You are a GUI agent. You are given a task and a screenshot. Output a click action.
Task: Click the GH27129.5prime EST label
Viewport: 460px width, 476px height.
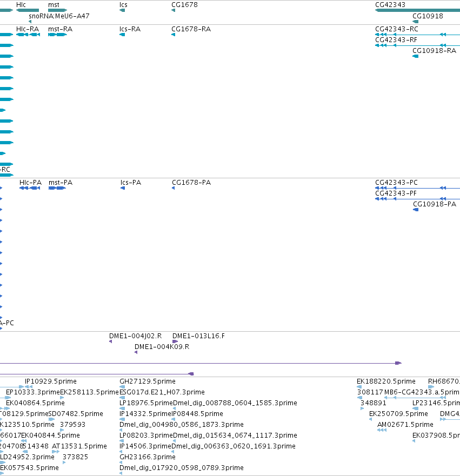pyautogui.click(x=148, y=381)
